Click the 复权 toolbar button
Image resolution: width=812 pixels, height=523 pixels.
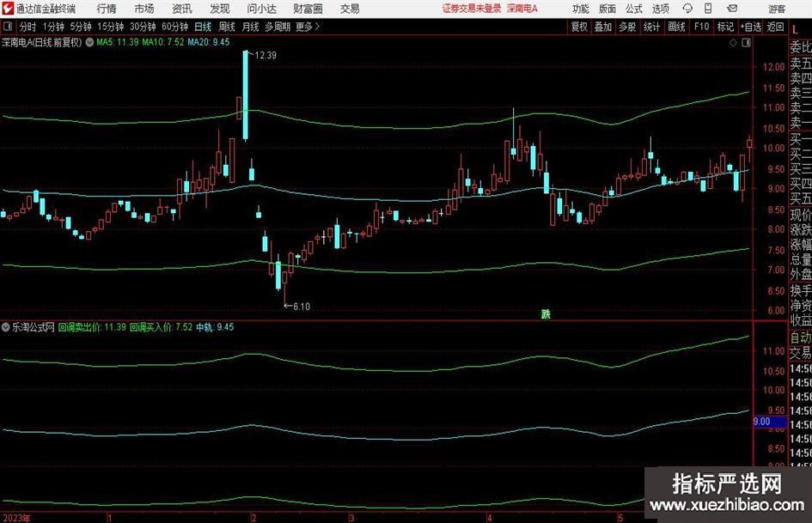[x=579, y=27]
